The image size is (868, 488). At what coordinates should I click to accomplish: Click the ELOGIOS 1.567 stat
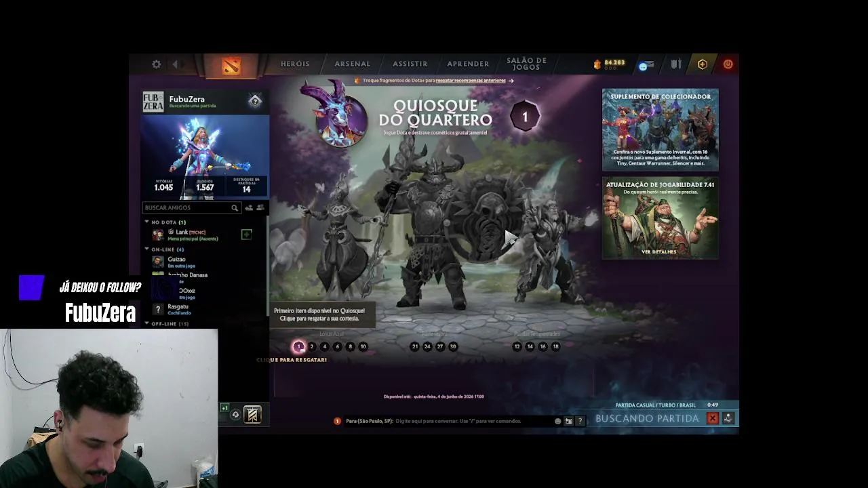point(205,185)
